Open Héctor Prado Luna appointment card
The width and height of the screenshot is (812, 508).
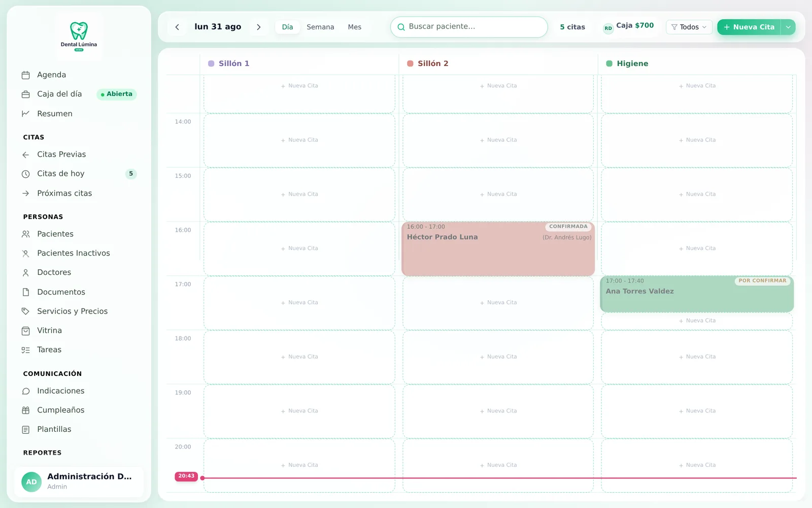pyautogui.click(x=498, y=249)
